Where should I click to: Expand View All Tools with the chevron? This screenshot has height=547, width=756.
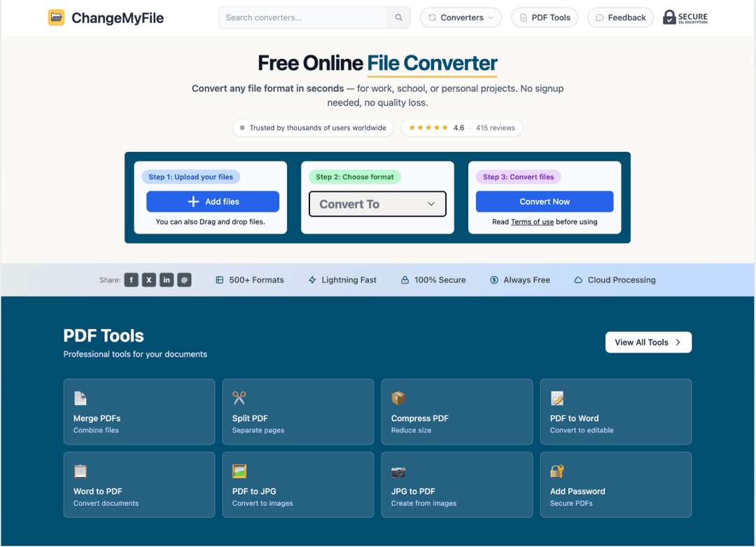point(677,342)
